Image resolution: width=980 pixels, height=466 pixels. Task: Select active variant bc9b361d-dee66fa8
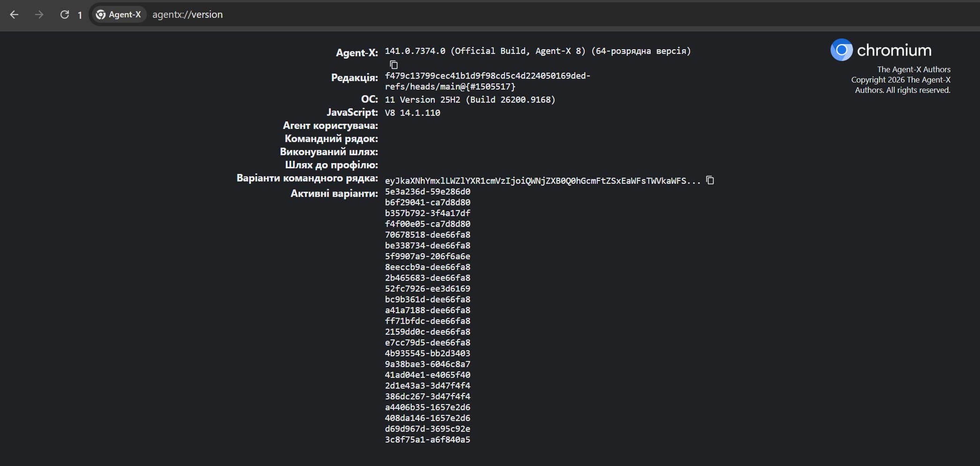pyautogui.click(x=428, y=300)
